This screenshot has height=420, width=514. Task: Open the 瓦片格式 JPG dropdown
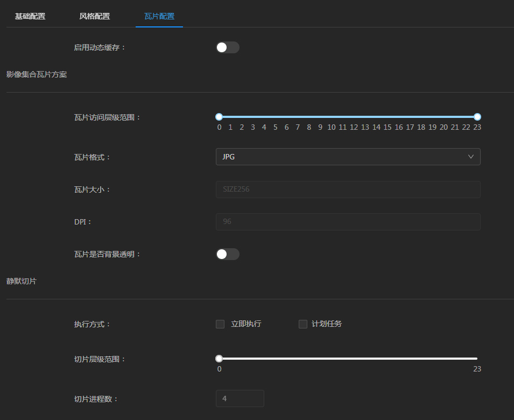tap(348, 157)
